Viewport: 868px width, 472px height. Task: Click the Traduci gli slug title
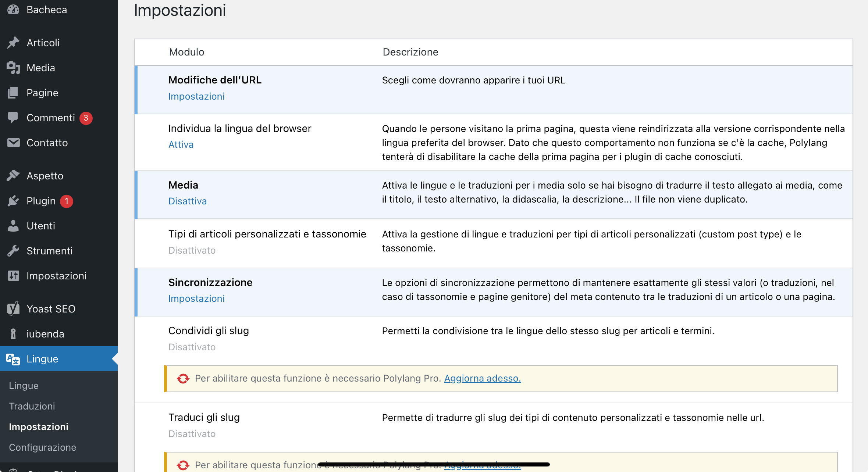tap(204, 417)
